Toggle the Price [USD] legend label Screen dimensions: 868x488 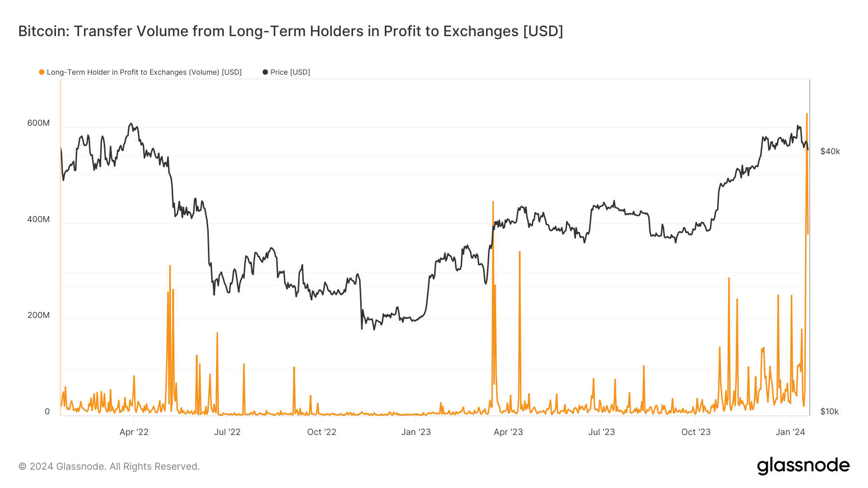pyautogui.click(x=290, y=72)
